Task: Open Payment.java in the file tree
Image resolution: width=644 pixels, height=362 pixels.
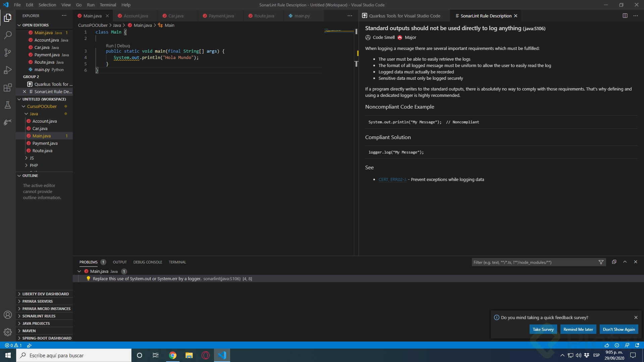Action: coord(45,143)
